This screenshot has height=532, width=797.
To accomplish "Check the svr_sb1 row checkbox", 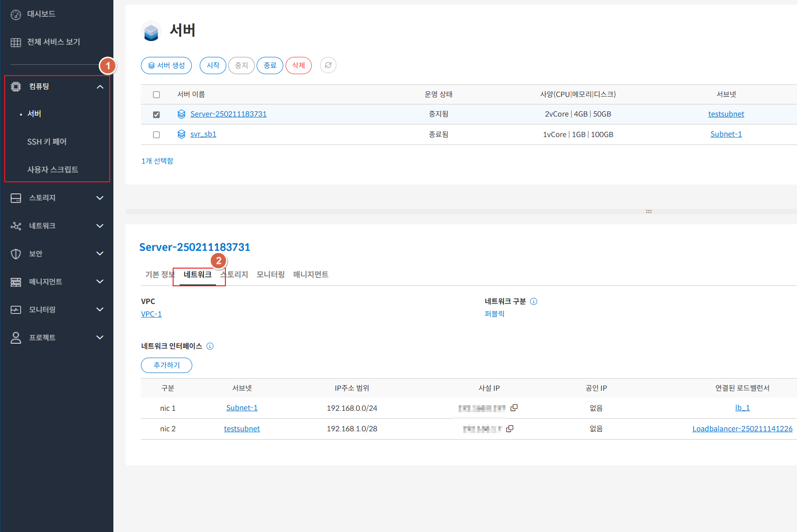I will (156, 135).
